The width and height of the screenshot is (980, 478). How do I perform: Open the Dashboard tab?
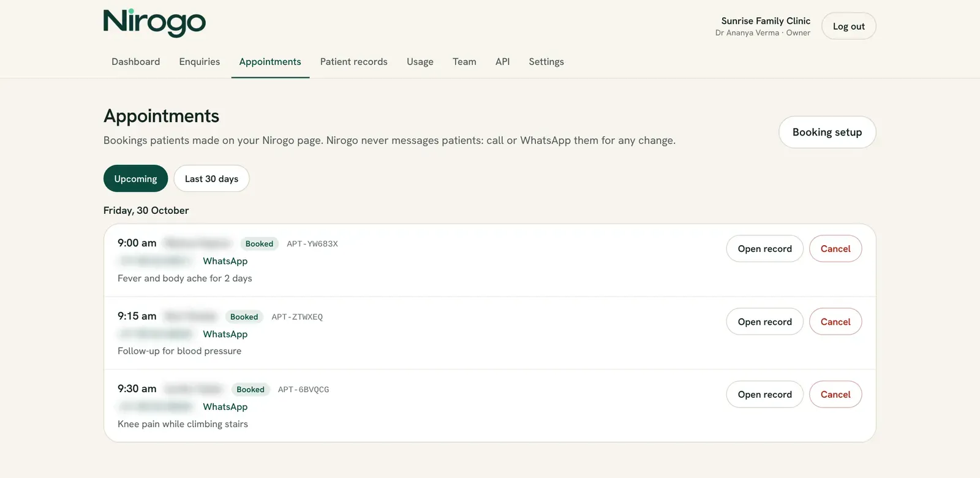(x=135, y=62)
